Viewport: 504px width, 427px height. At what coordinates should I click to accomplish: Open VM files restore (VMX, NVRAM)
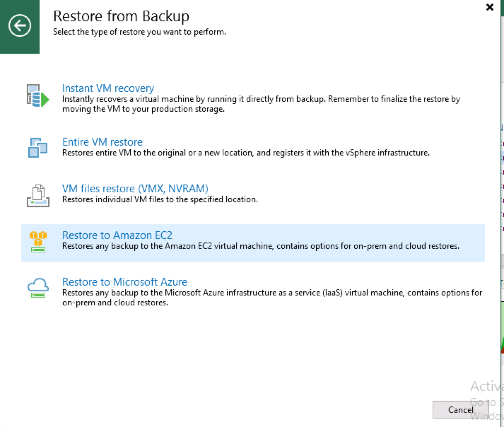[x=135, y=189]
